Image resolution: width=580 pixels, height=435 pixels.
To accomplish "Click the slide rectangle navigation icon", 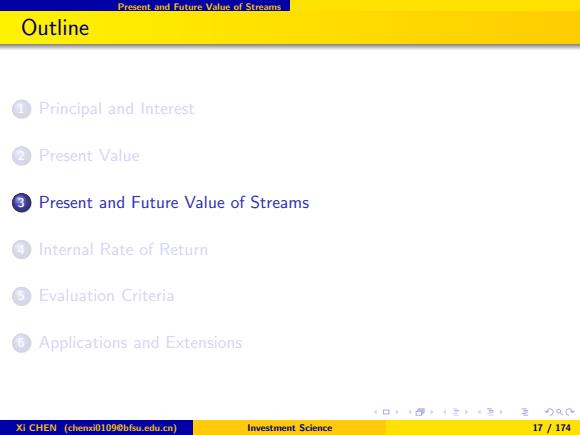I will click(x=386, y=412).
